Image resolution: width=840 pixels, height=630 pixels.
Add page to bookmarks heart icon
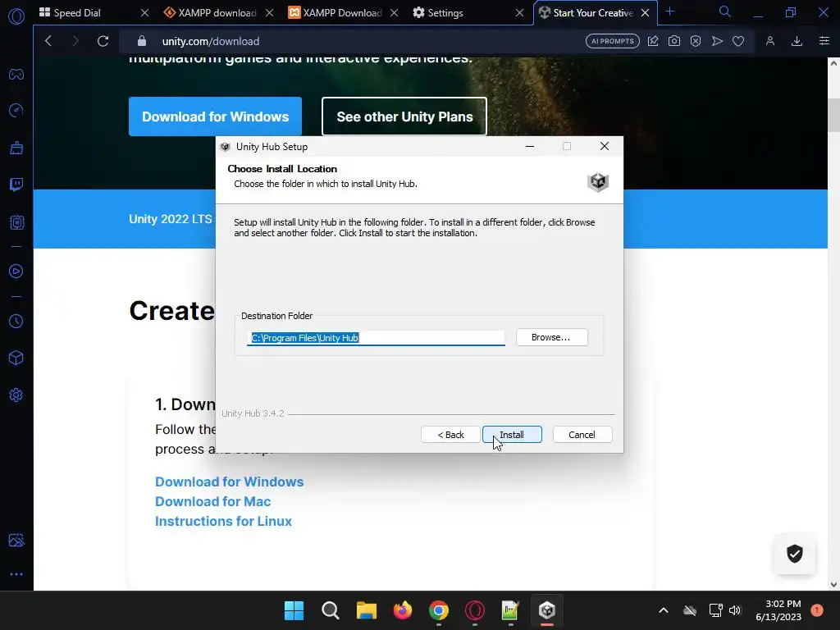(738, 41)
